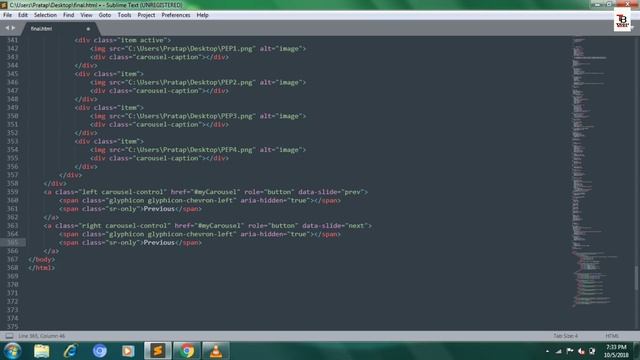This screenshot has width=640, height=360.
Task: Open network status tray icon
Action: point(559,351)
